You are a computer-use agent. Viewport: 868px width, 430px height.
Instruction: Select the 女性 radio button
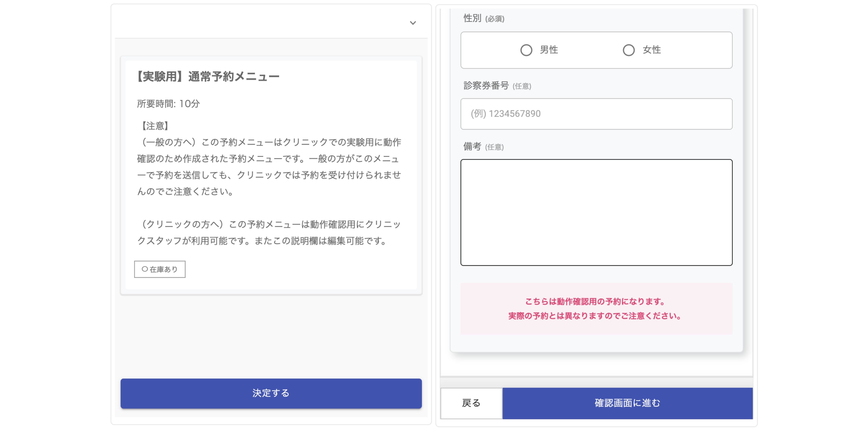point(628,50)
